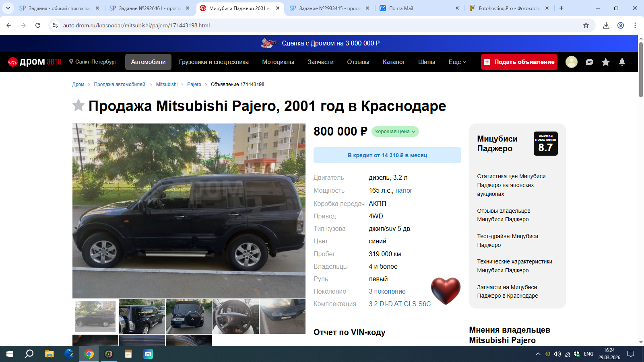
Task: Click page vertical scrollbar thumb
Action: point(641,69)
